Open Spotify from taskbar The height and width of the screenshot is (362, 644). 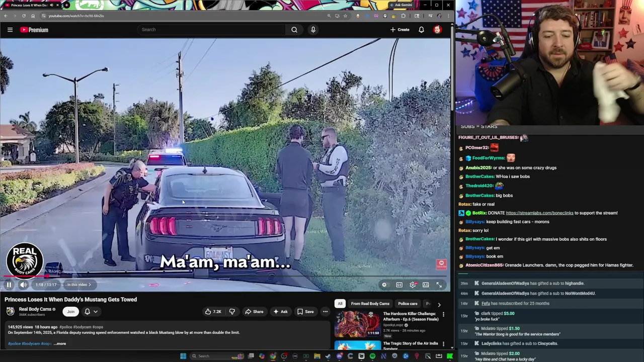[372, 356]
